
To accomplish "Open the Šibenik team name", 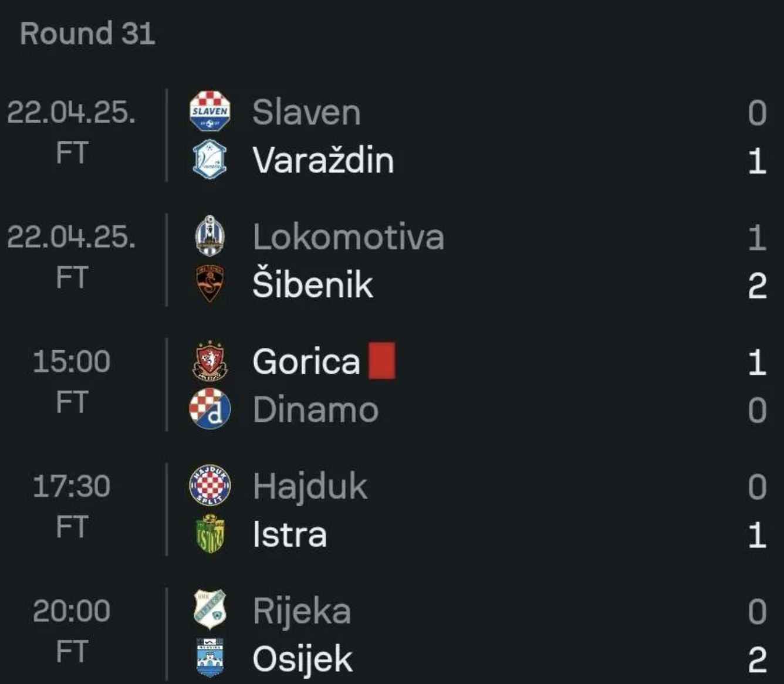I will click(x=313, y=285).
